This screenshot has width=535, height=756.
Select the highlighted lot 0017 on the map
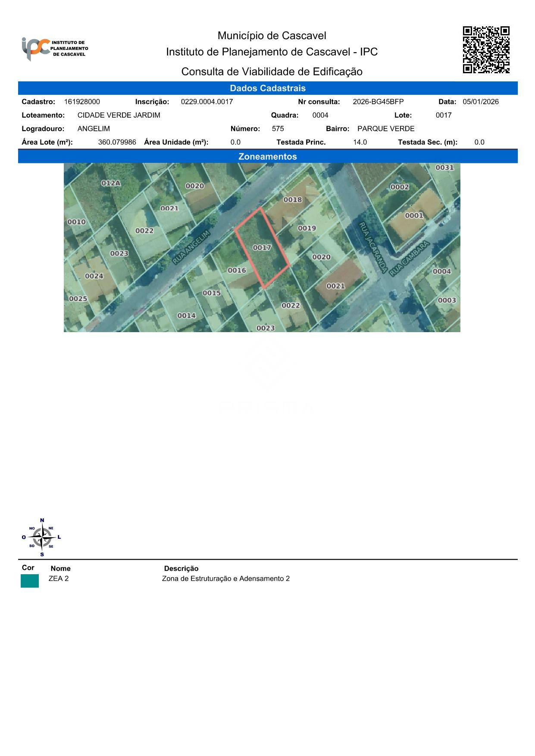pyautogui.click(x=262, y=248)
